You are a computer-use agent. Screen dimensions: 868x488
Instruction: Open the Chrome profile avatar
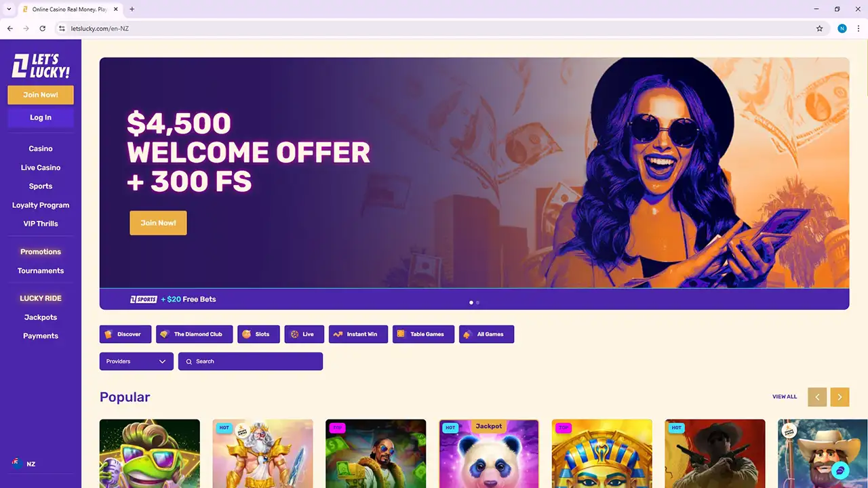(x=842, y=28)
